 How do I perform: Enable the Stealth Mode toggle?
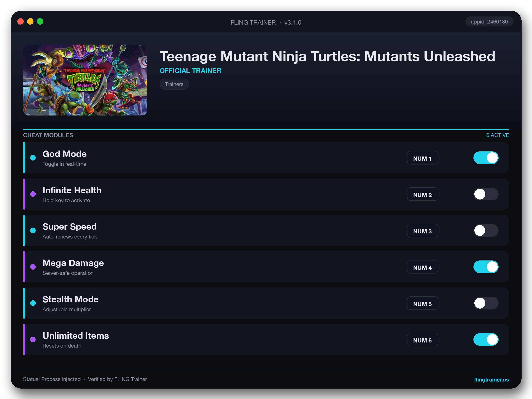[486, 303]
